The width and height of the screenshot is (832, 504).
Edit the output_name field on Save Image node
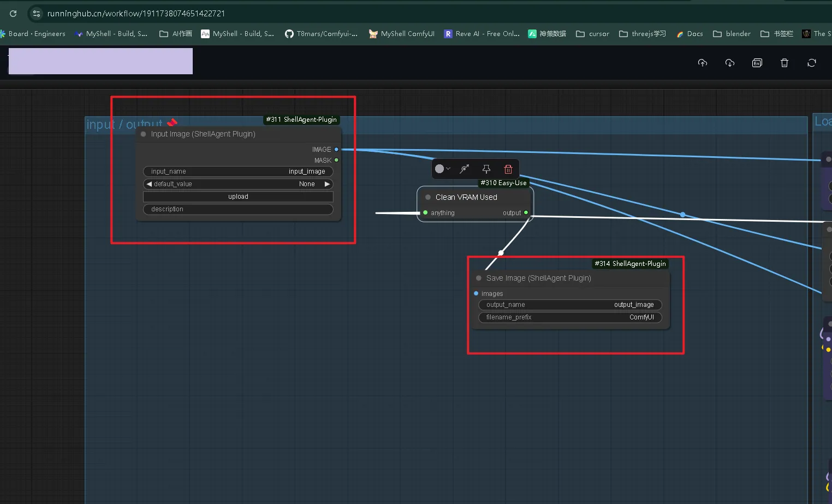(570, 305)
